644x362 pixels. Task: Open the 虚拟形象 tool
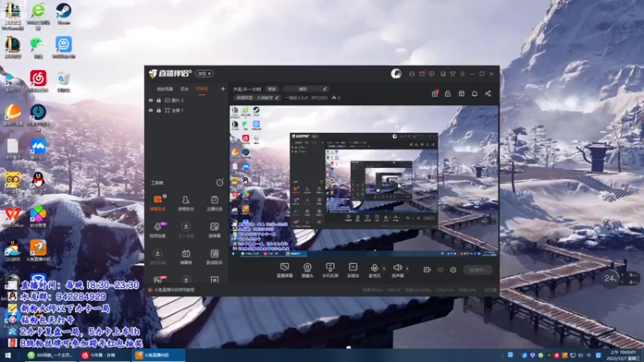[x=158, y=257]
